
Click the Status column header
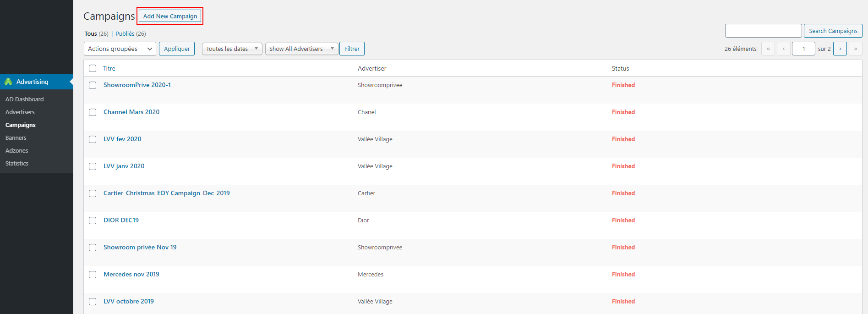tap(620, 68)
